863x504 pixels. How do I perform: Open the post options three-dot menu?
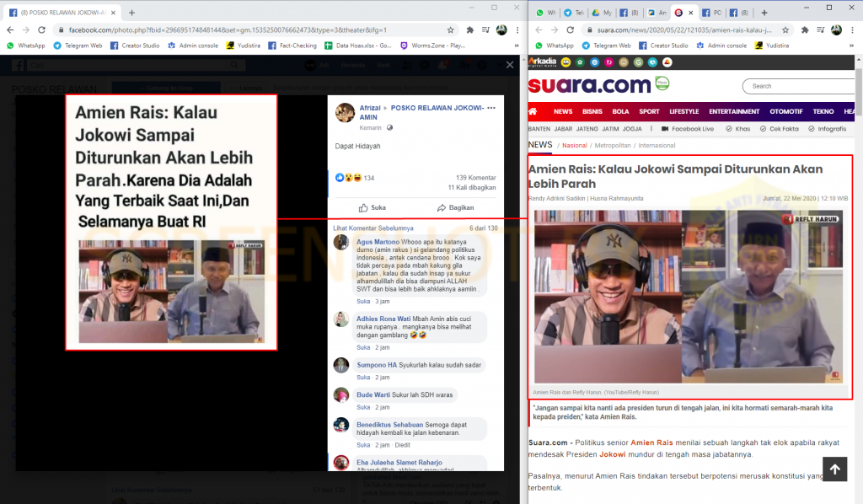pos(491,108)
